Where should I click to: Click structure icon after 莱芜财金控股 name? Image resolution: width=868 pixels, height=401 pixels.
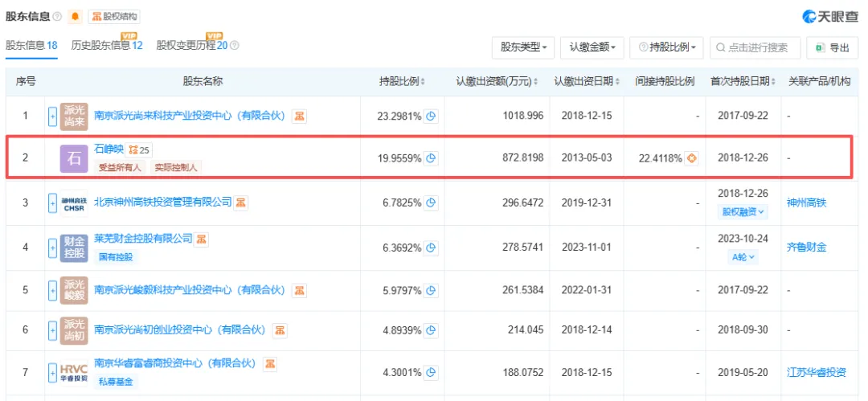click(x=202, y=239)
